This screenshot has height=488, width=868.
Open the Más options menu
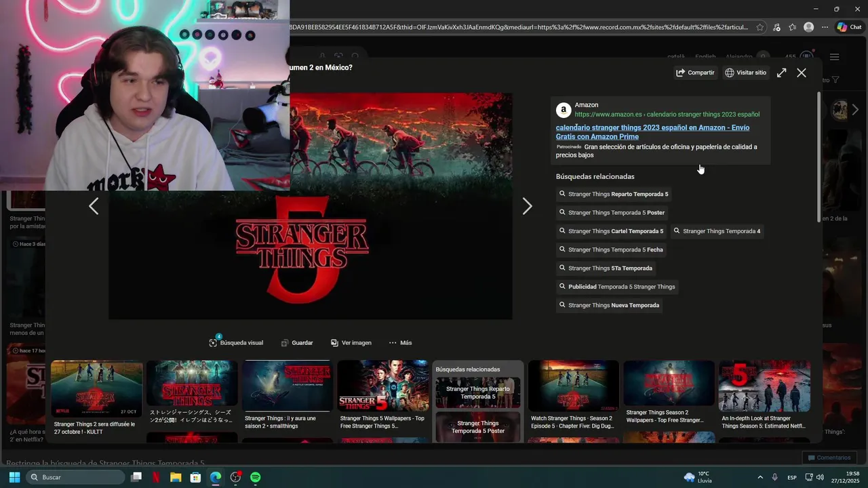400,343
